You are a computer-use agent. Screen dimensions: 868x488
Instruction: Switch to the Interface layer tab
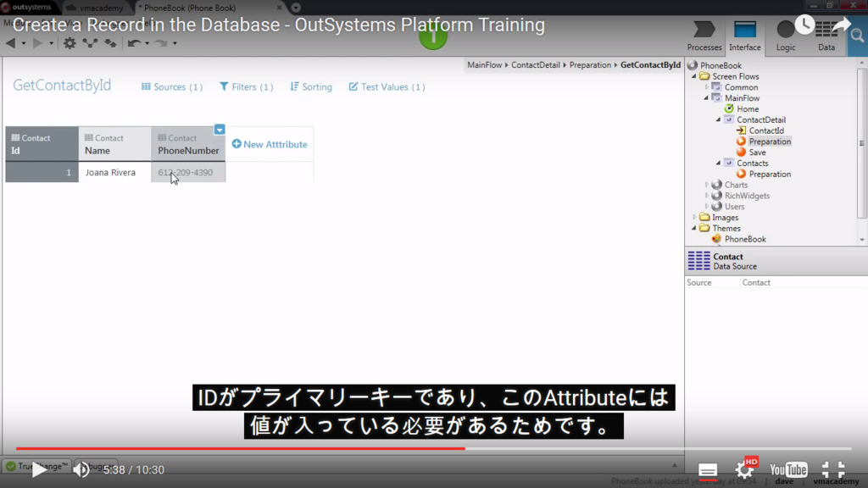(x=744, y=36)
